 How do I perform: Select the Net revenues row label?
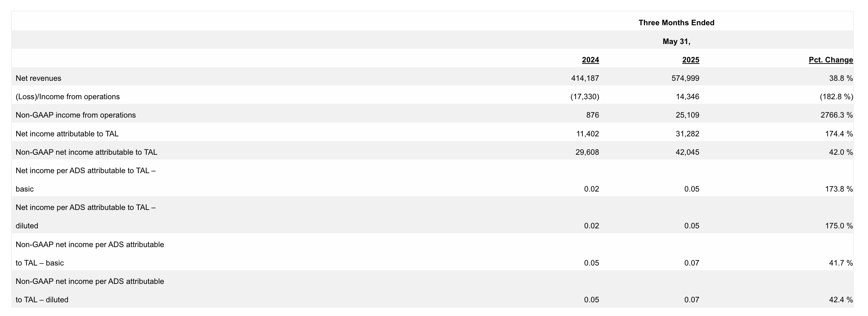pyautogui.click(x=39, y=78)
